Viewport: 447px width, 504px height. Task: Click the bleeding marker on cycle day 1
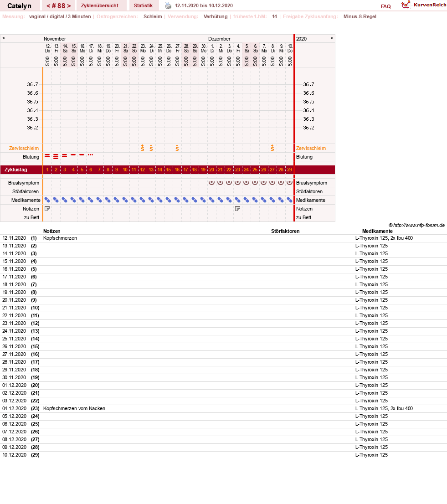[x=47, y=155]
